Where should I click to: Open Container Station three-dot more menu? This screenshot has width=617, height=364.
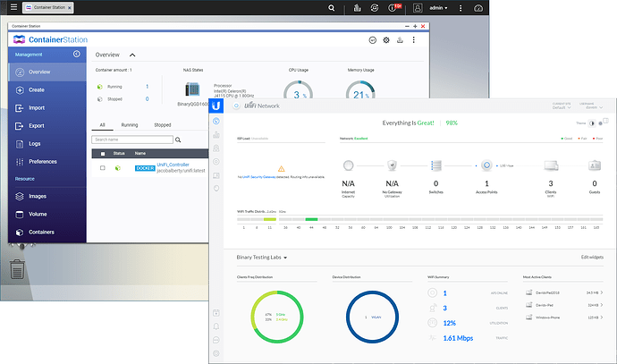click(413, 40)
